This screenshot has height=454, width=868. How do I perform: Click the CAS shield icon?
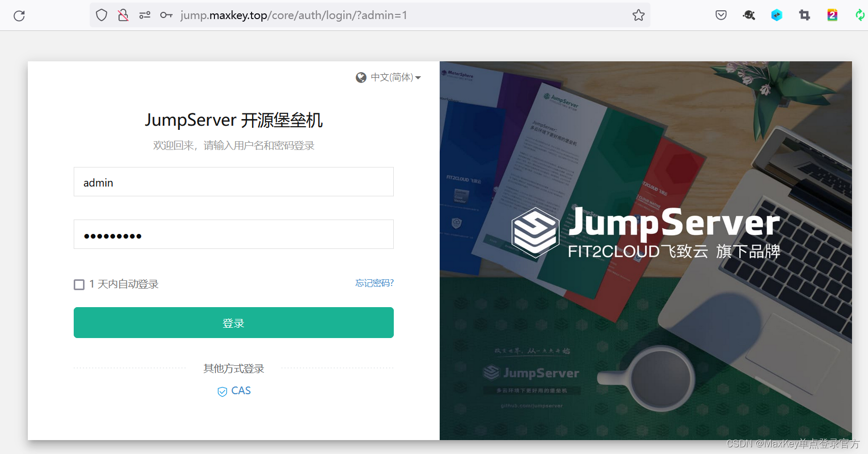point(222,392)
